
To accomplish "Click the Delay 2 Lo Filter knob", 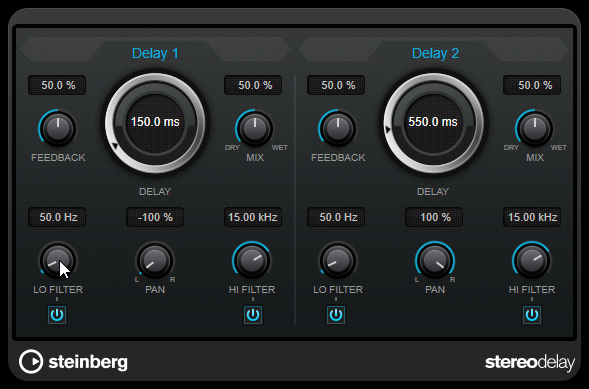I will pyautogui.click(x=338, y=260).
